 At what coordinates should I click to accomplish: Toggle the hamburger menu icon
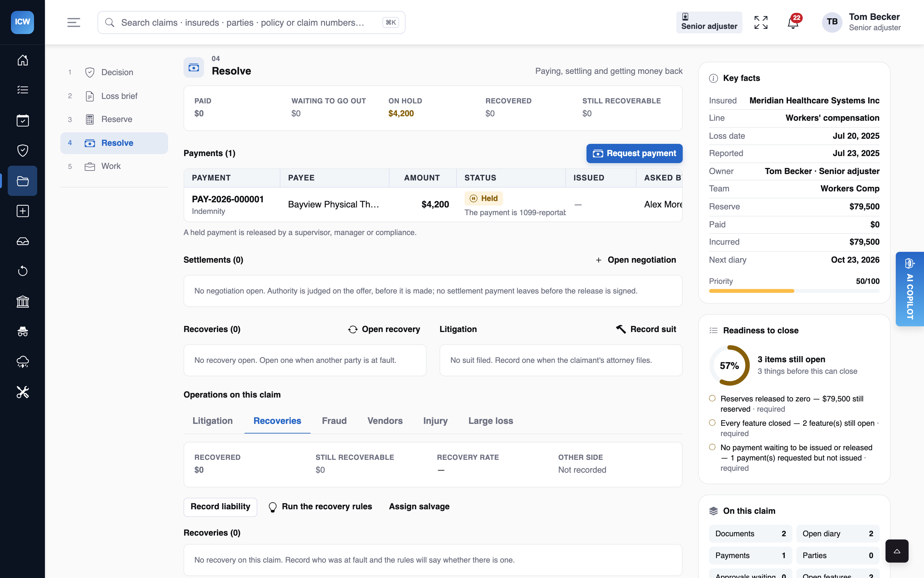74,22
